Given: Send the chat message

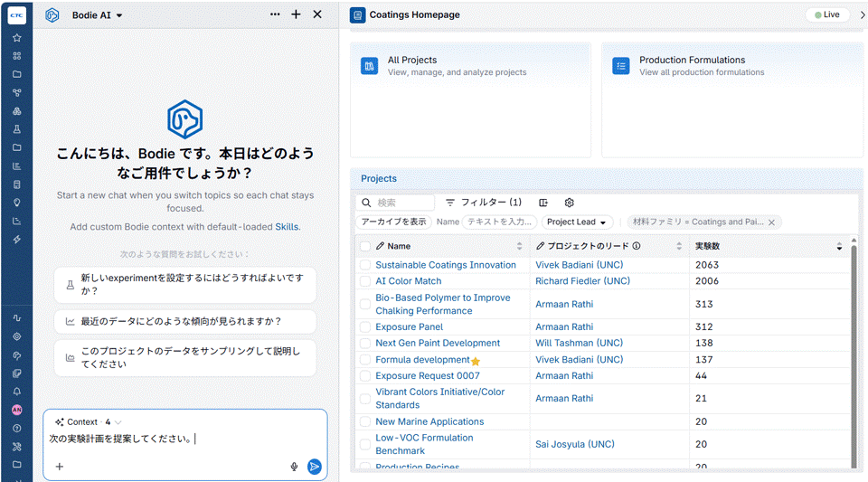Looking at the screenshot, I should click(315, 467).
